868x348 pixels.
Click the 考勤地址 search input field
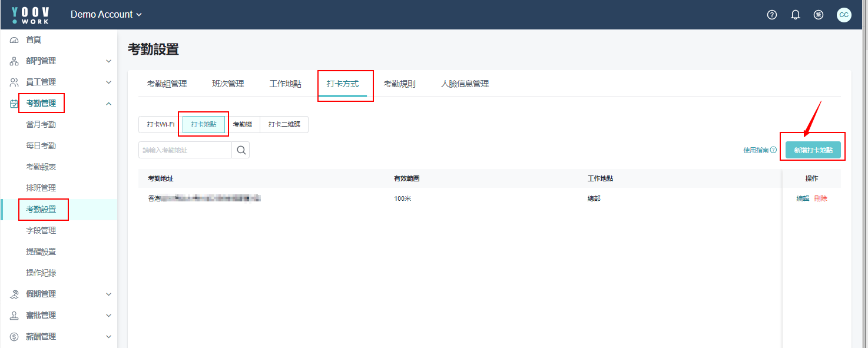pos(185,150)
